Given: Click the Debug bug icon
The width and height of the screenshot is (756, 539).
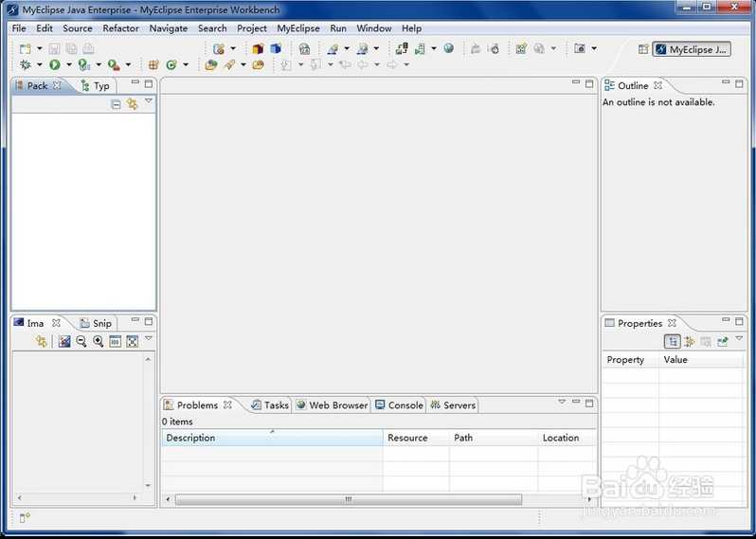Looking at the screenshot, I should pos(25,64).
